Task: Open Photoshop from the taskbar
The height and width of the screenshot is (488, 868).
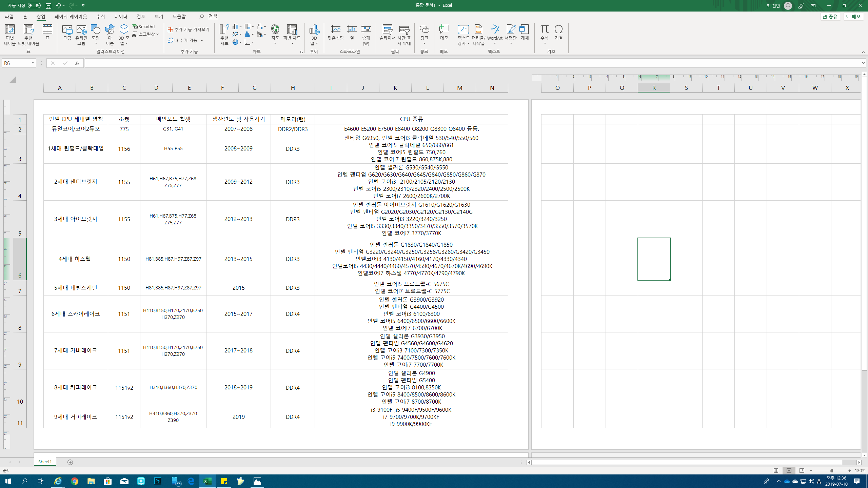Action: pyautogui.click(x=158, y=481)
